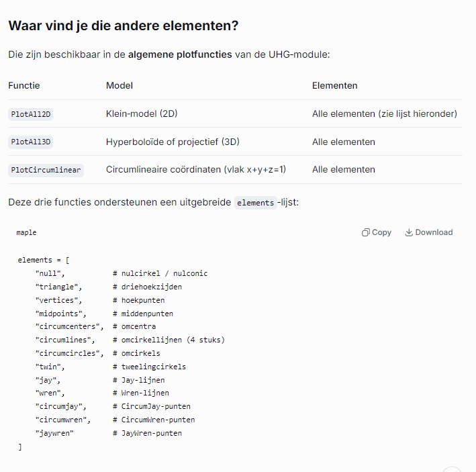
Task: Click the "jaywren" string in the code
Action: point(54,434)
